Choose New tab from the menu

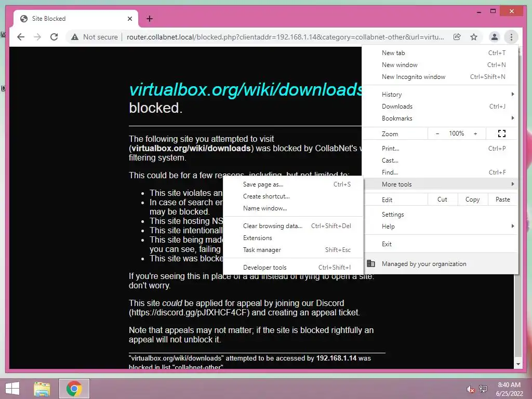[440, 53]
